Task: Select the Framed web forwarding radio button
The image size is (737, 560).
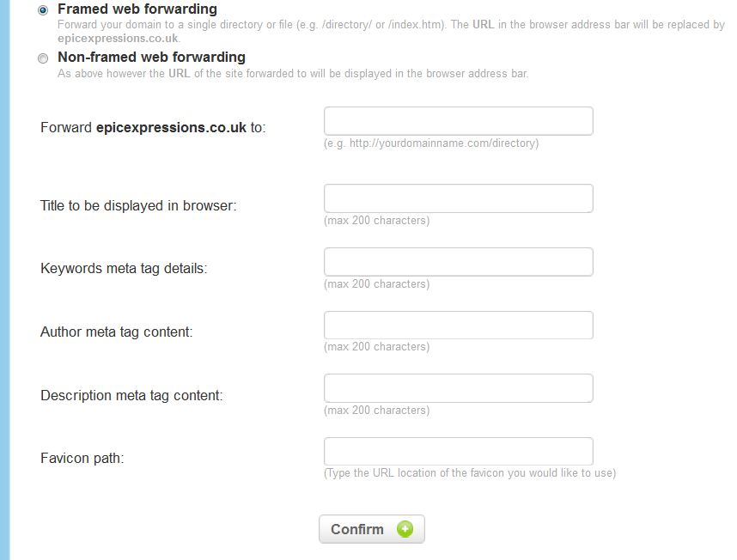Action: click(x=43, y=9)
